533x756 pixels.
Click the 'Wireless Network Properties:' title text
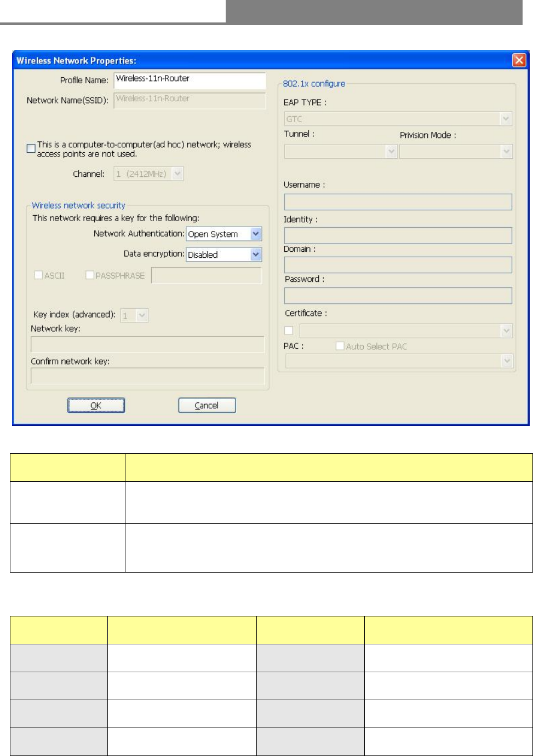coord(76,61)
